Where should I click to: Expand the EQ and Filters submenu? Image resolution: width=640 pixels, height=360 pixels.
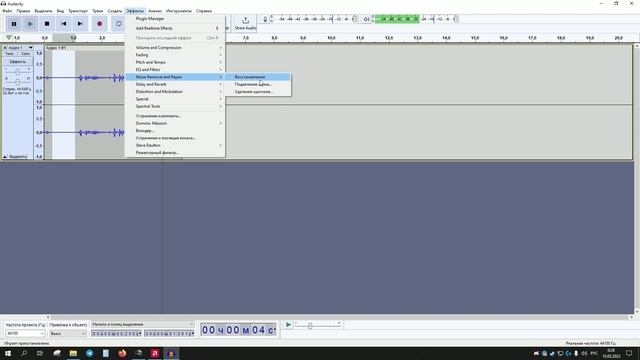(x=175, y=69)
